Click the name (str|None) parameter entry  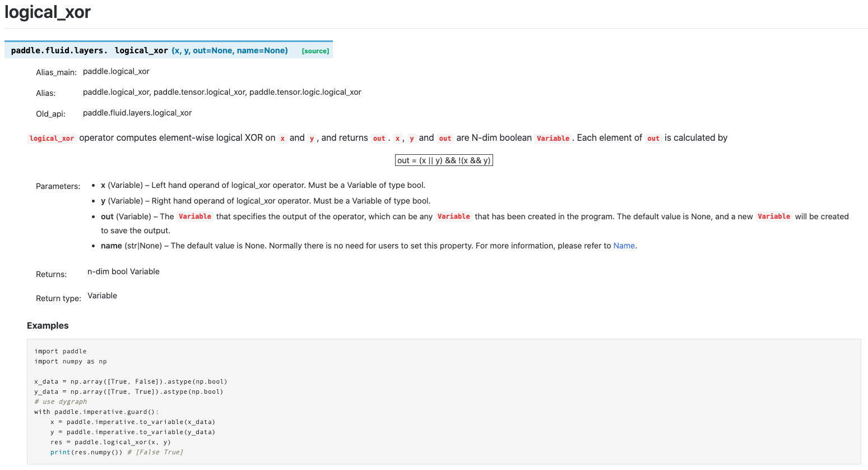click(x=369, y=246)
